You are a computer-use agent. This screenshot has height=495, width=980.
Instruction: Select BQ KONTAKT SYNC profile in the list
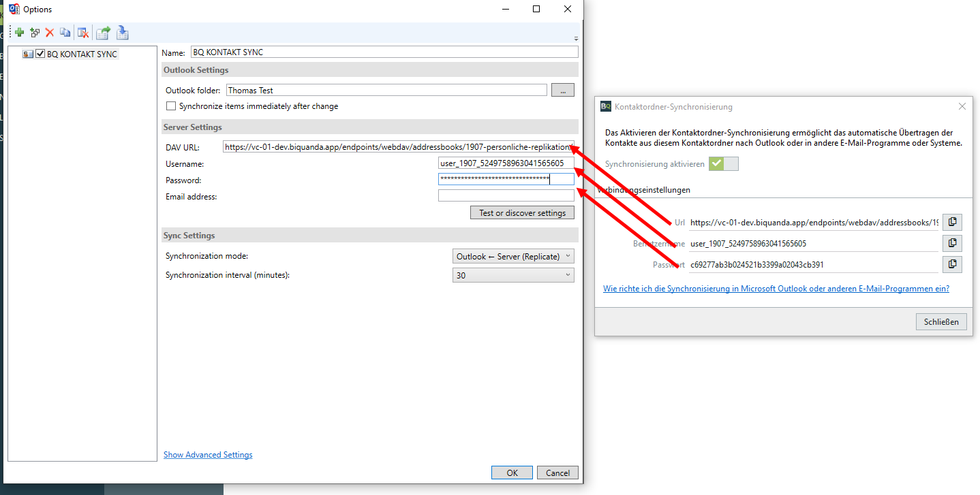pyautogui.click(x=82, y=54)
